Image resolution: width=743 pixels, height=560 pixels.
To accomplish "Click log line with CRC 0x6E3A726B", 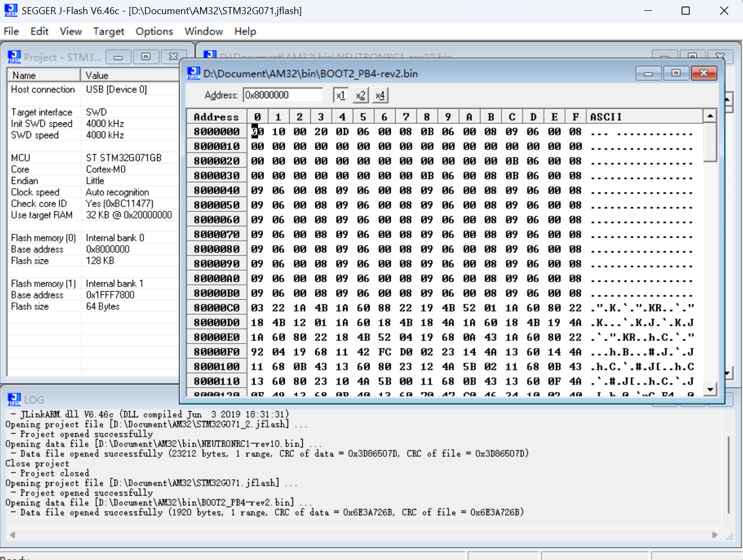I will 267,512.
